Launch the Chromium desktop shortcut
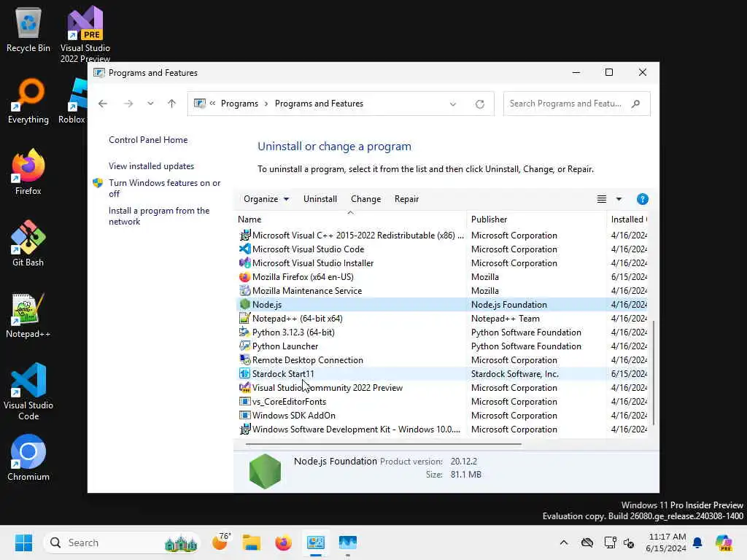 (x=28, y=458)
